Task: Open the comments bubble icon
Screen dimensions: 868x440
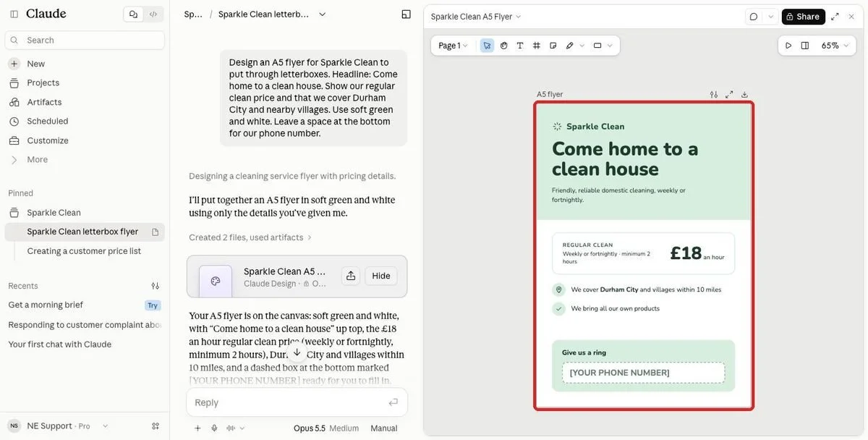Action: point(754,17)
